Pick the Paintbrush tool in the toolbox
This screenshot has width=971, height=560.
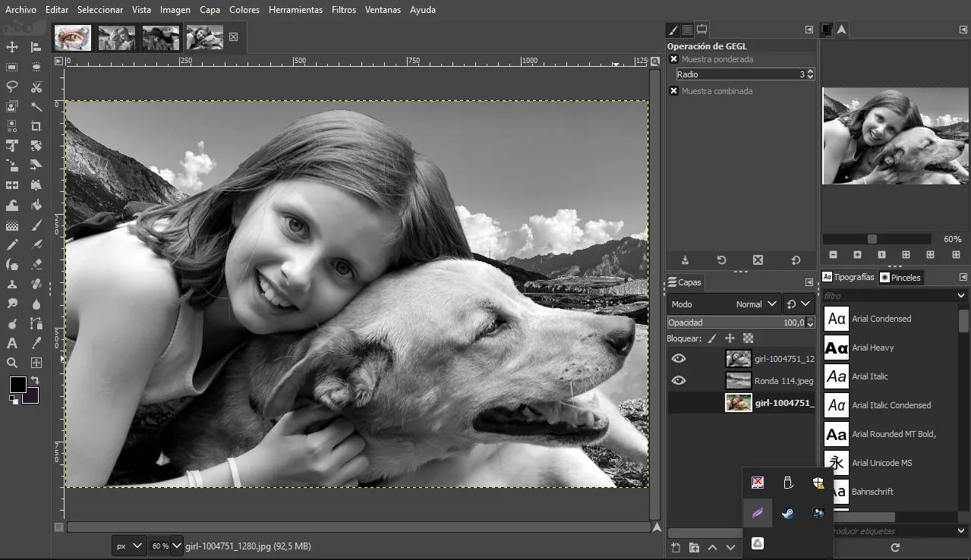point(36,225)
